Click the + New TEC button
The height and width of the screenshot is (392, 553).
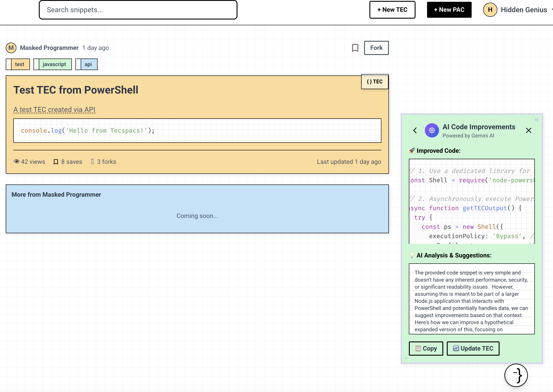392,10
